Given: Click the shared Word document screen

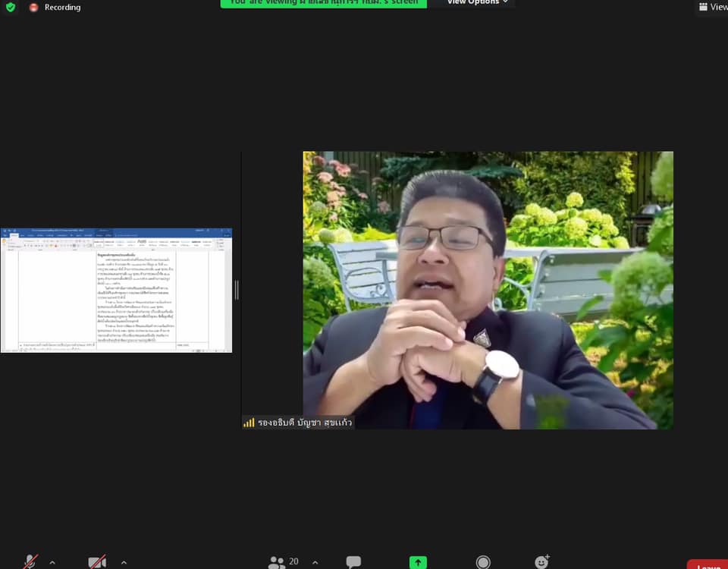Looking at the screenshot, I should pos(117,291).
